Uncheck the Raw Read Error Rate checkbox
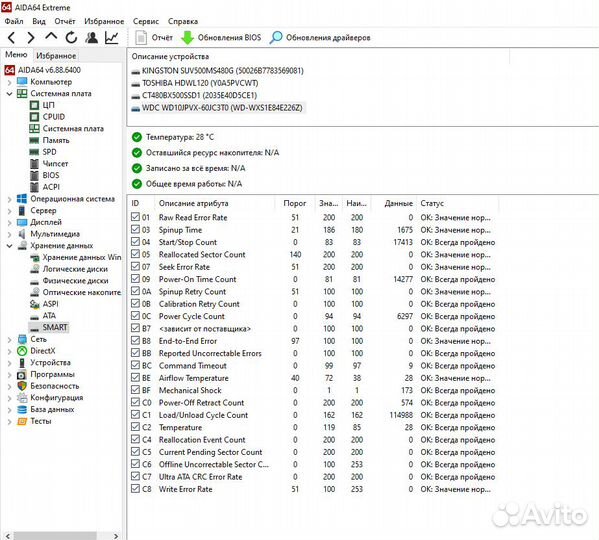 pos(135,217)
